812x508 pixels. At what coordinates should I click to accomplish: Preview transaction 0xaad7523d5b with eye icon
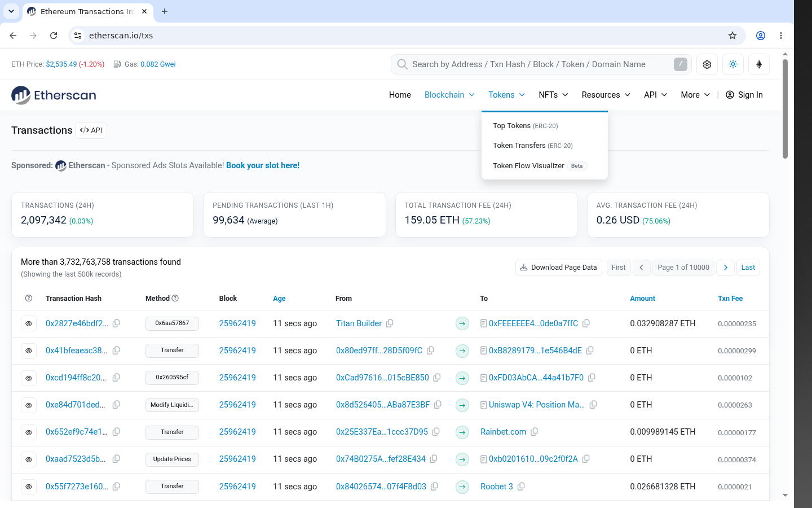(x=29, y=459)
